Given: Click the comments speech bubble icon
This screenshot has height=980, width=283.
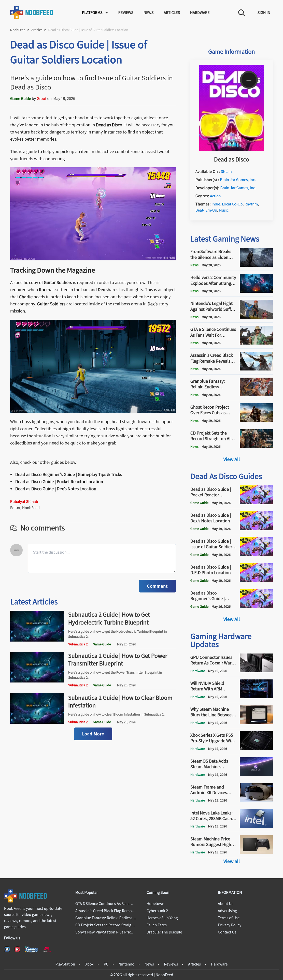Looking at the screenshot, I should tap(14, 528).
